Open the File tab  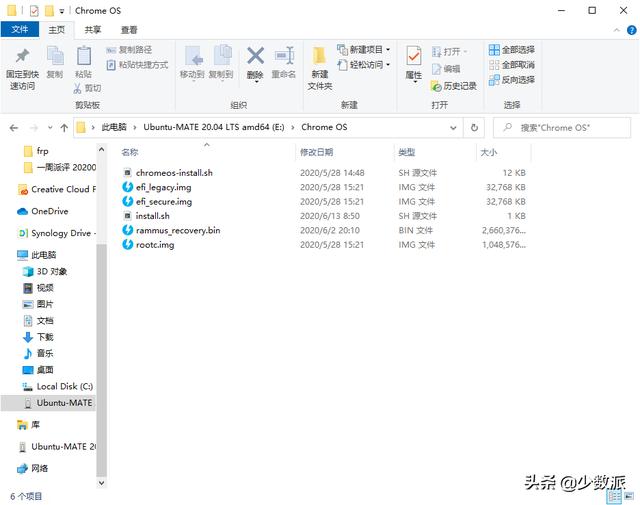[x=20, y=29]
